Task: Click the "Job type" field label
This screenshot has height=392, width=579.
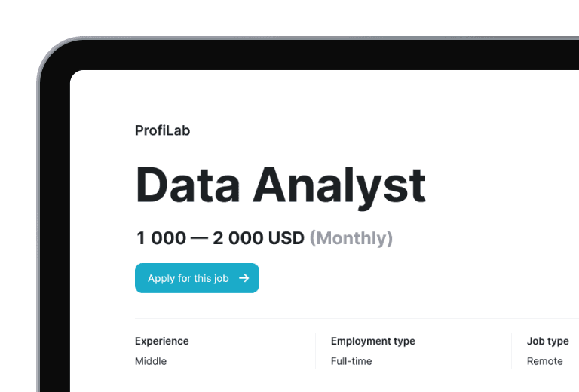Action: click(547, 341)
